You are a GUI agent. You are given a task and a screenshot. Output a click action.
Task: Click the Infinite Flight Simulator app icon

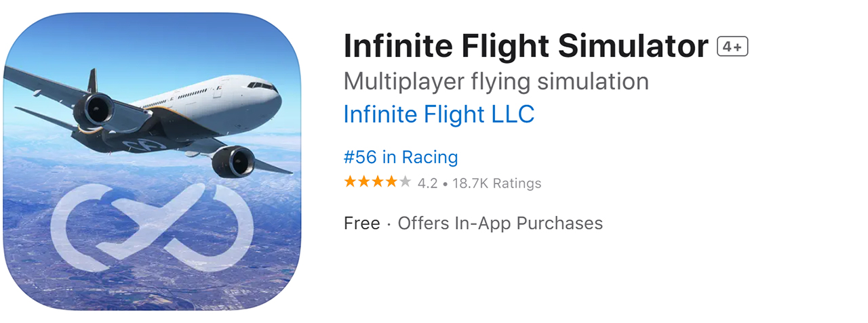[152, 161]
